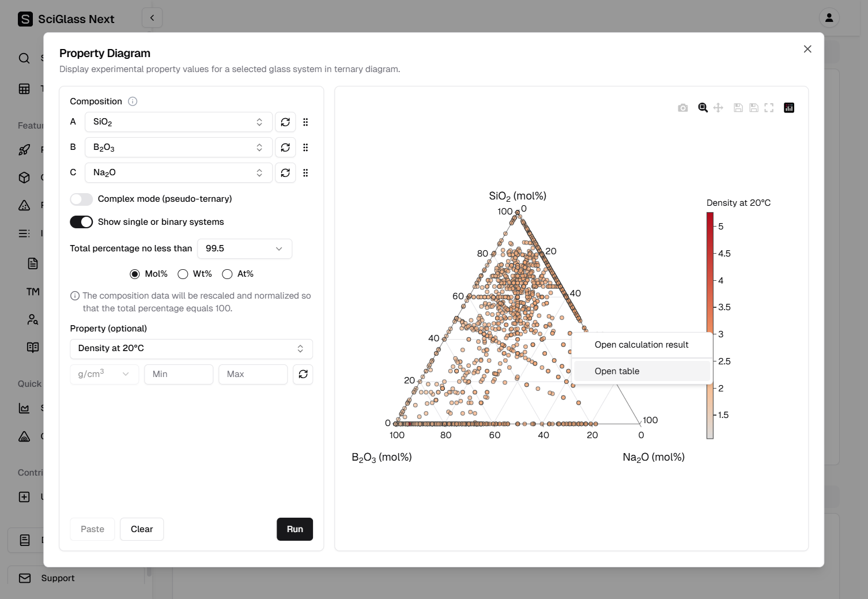The image size is (868, 599).
Task: Select the Wt% radio button
Action: (x=183, y=274)
